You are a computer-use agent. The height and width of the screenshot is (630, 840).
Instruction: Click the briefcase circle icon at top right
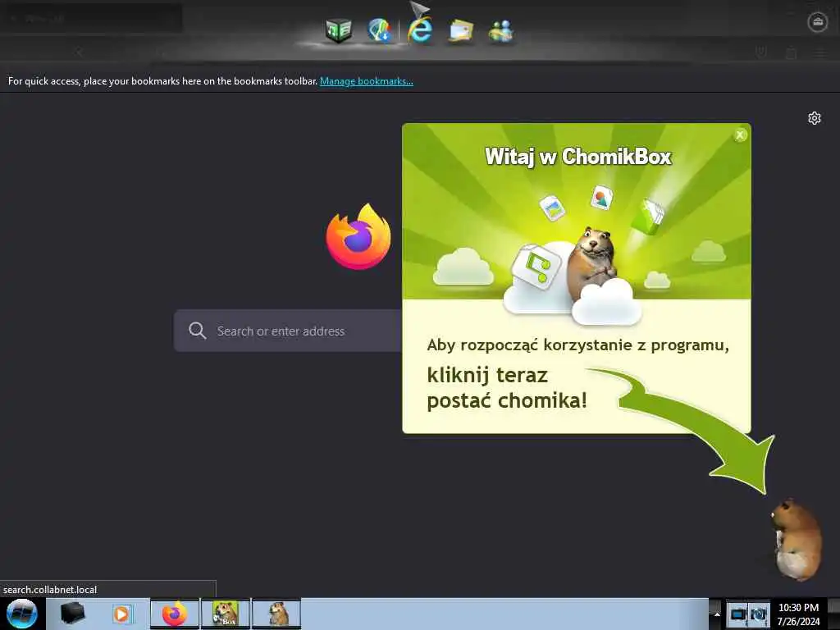(x=818, y=22)
